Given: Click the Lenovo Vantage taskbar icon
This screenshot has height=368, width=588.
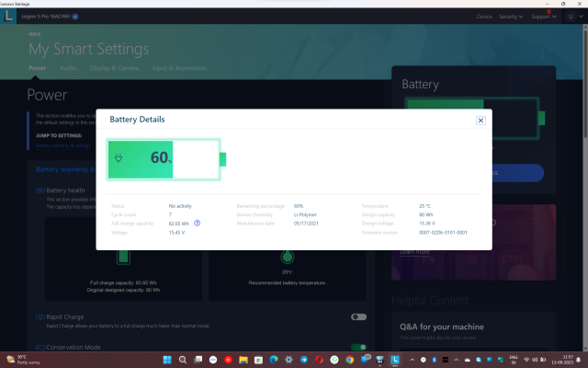Looking at the screenshot, I should pos(395,360).
